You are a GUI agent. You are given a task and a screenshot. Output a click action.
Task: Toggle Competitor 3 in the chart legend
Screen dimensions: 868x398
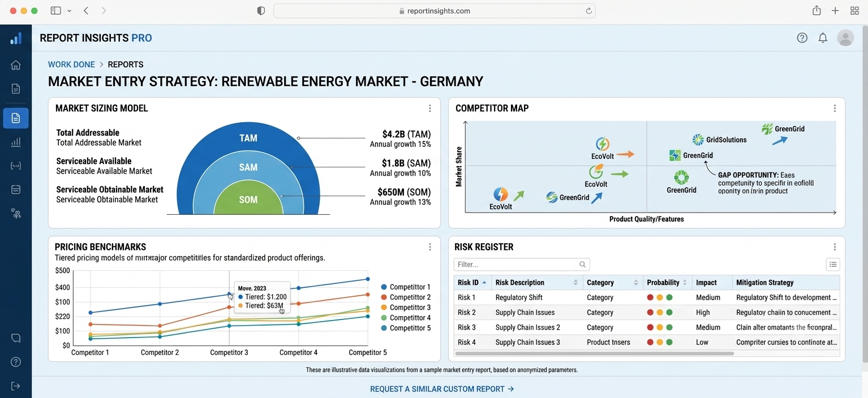click(406, 308)
